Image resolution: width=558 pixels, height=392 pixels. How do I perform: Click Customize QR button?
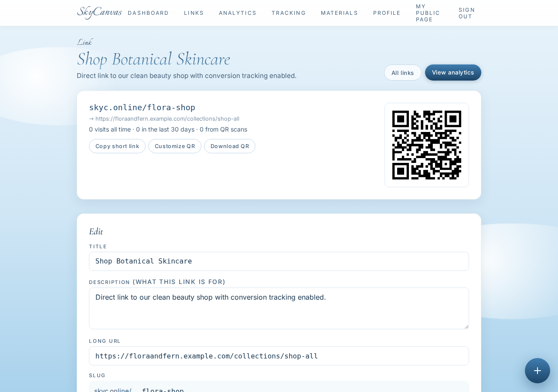coord(175,146)
